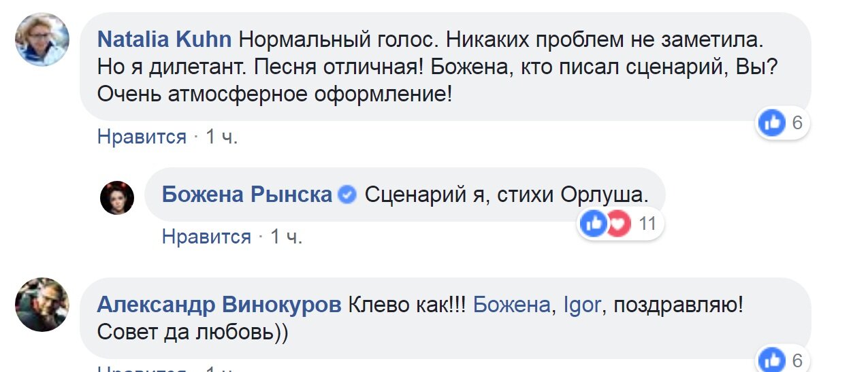Image resolution: width=868 pixels, height=372 pixels.
Task: Click Божена Рынска's small profile avatar
Action: point(117,197)
